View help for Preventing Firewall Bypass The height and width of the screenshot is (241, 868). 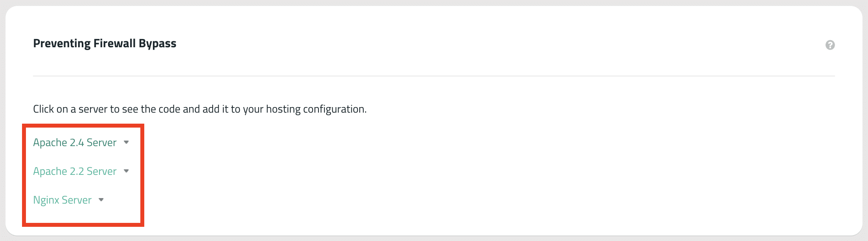(831, 45)
